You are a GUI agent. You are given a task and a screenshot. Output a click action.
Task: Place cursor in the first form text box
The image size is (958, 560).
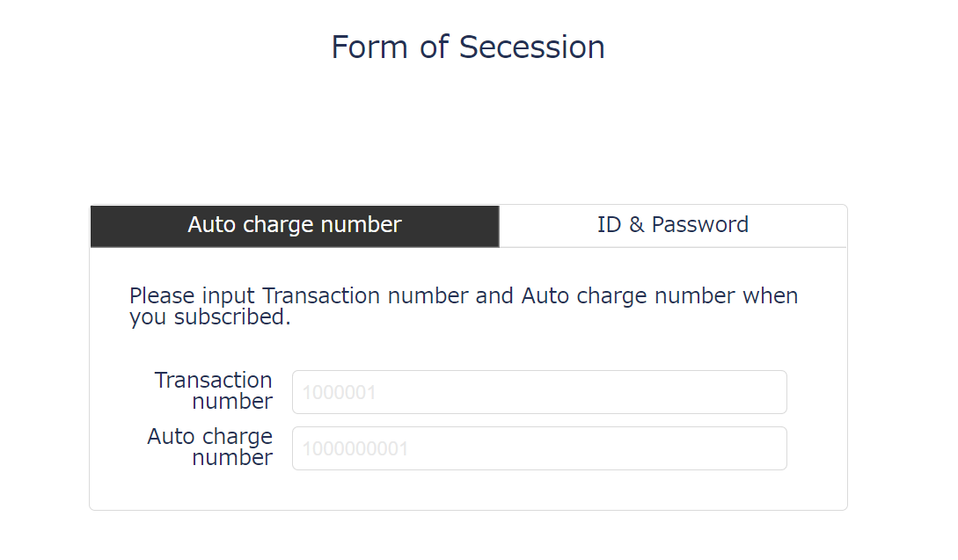[539, 392]
